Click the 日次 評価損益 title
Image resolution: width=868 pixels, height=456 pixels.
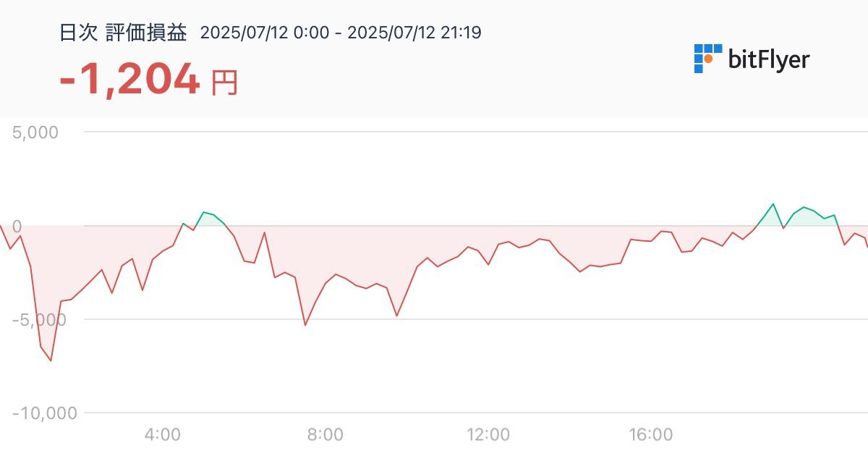123,33
